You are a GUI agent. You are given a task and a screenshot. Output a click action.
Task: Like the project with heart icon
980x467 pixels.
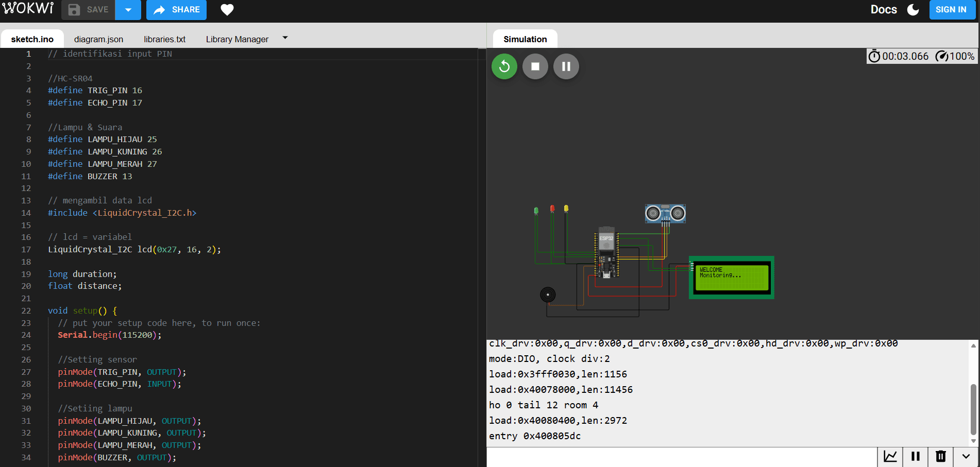click(227, 10)
